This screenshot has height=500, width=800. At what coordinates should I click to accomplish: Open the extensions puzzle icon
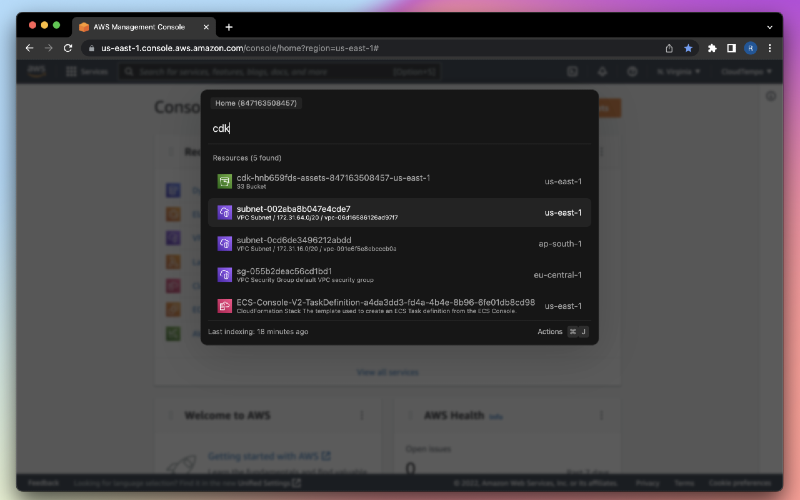coord(712,48)
